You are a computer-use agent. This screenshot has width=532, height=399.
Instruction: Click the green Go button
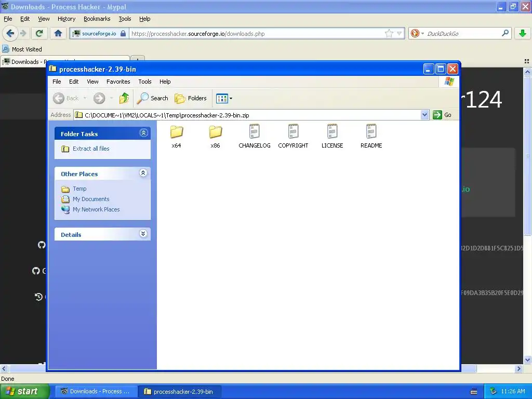pos(442,115)
